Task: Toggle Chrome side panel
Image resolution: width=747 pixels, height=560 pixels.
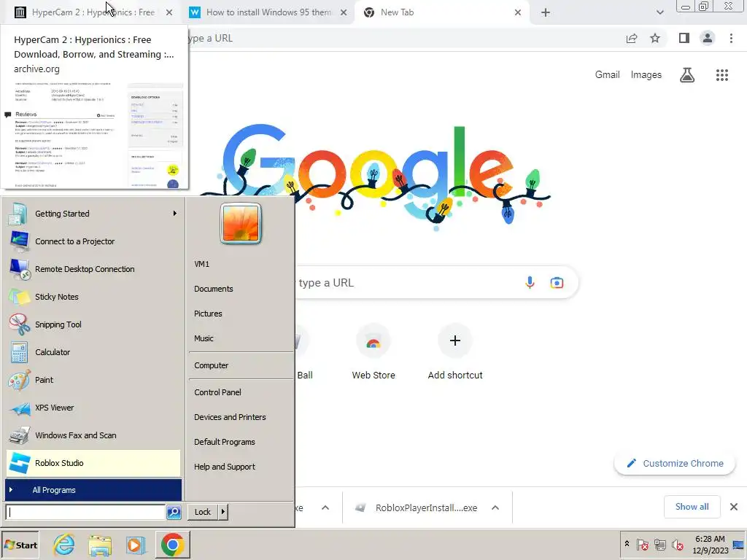Action: point(684,38)
